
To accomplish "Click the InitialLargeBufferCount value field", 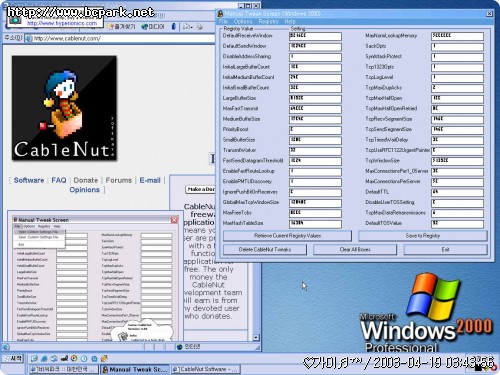I will pos(315,67).
